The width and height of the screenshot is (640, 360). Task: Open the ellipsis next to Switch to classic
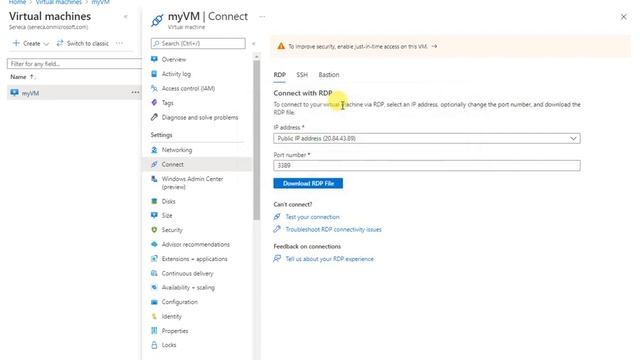119,43
